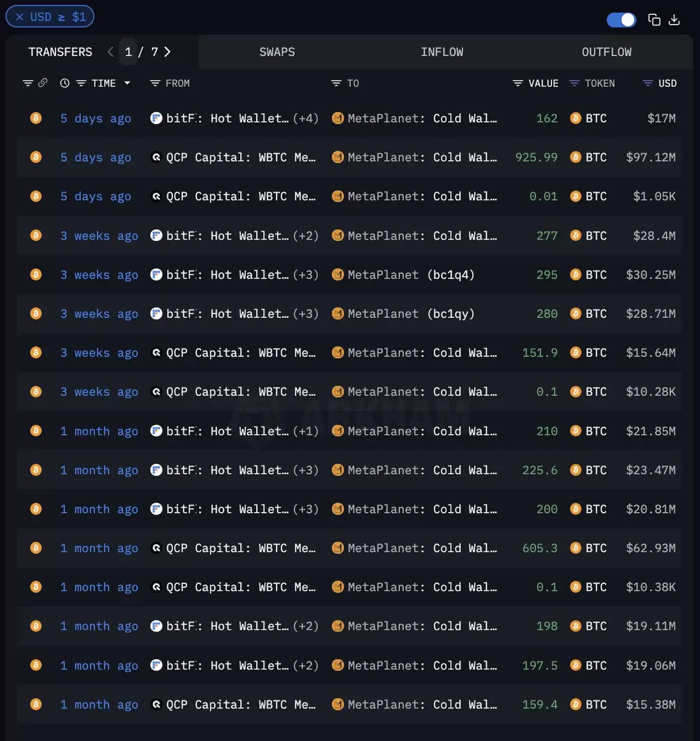Image resolution: width=700 pixels, height=741 pixels.
Task: Click the page number 1 field
Action: coord(128,52)
